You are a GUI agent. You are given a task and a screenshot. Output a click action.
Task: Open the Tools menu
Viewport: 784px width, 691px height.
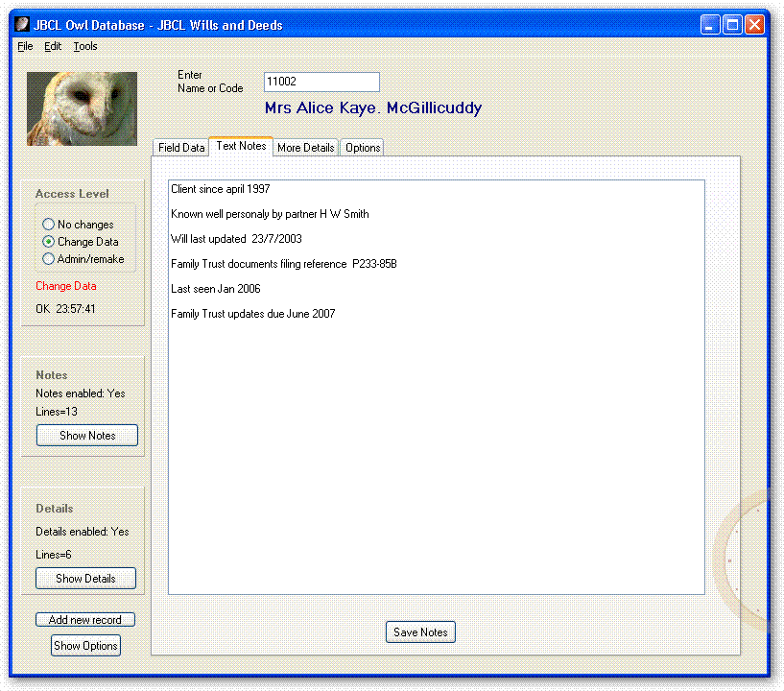point(85,46)
